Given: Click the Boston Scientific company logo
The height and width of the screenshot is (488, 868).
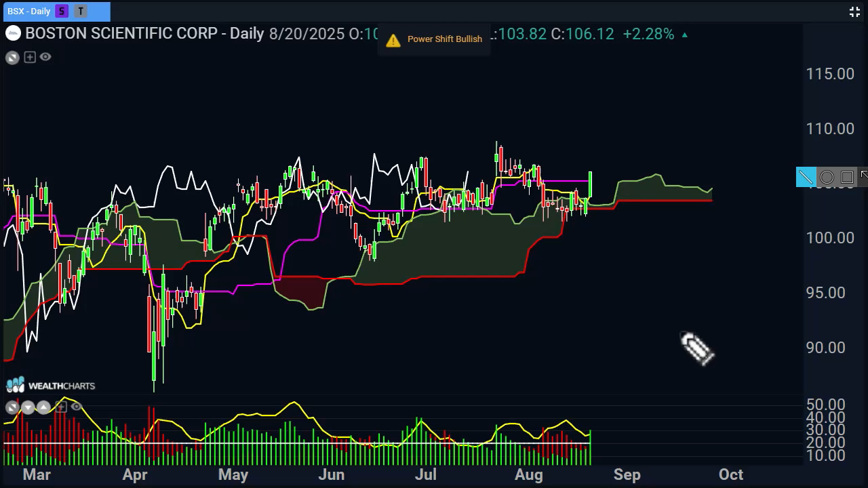Looking at the screenshot, I should click(13, 33).
